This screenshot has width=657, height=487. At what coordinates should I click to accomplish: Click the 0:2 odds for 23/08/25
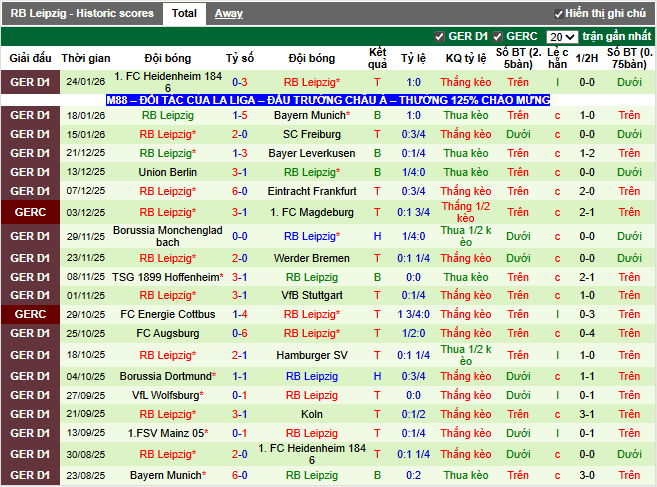click(x=414, y=475)
